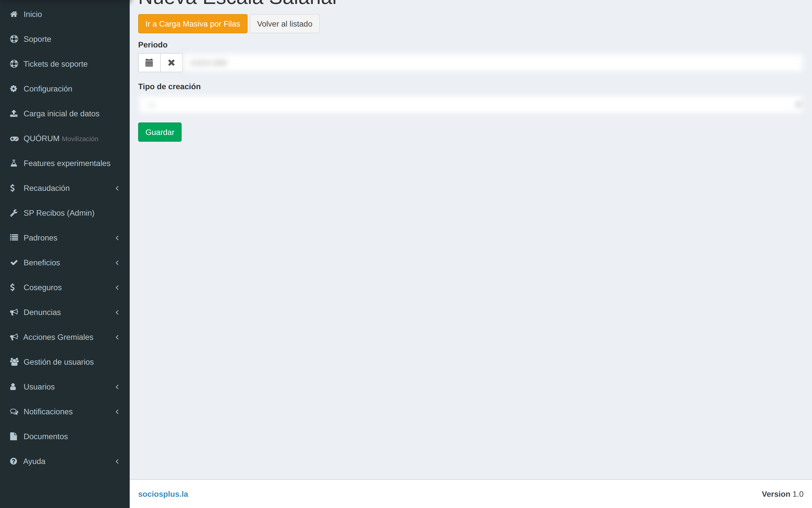Open Carga inicial de datos
Image resolution: width=812 pixels, height=508 pixels.
pos(65,113)
